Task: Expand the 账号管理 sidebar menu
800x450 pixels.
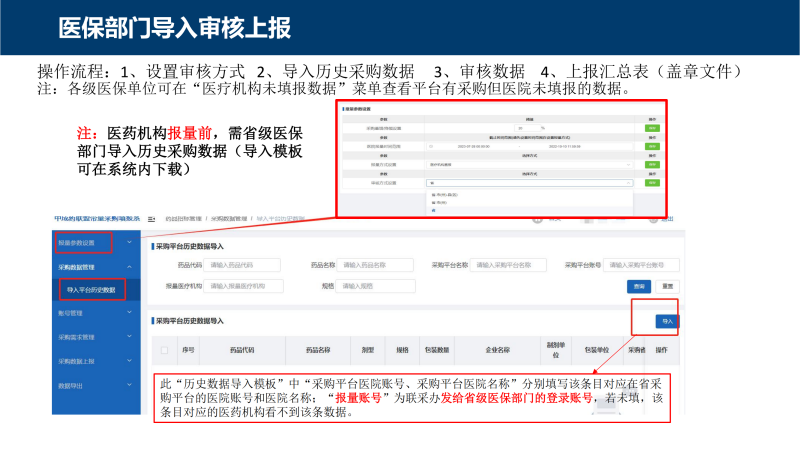Action: (90, 314)
